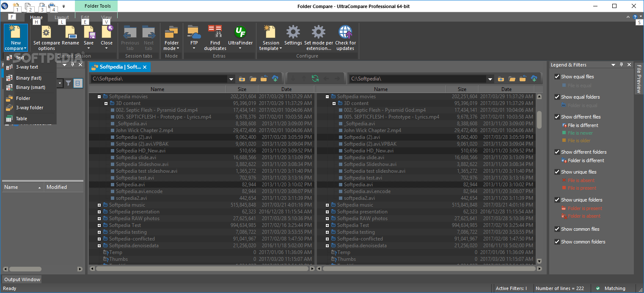Open Legend & Filters panel menu arrow

[613, 65]
